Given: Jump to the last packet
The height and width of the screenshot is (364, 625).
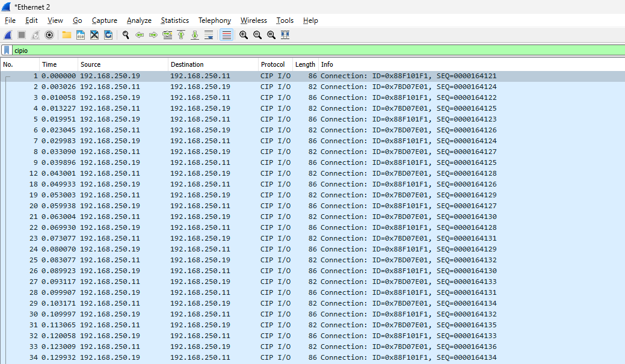Looking at the screenshot, I should pos(195,35).
